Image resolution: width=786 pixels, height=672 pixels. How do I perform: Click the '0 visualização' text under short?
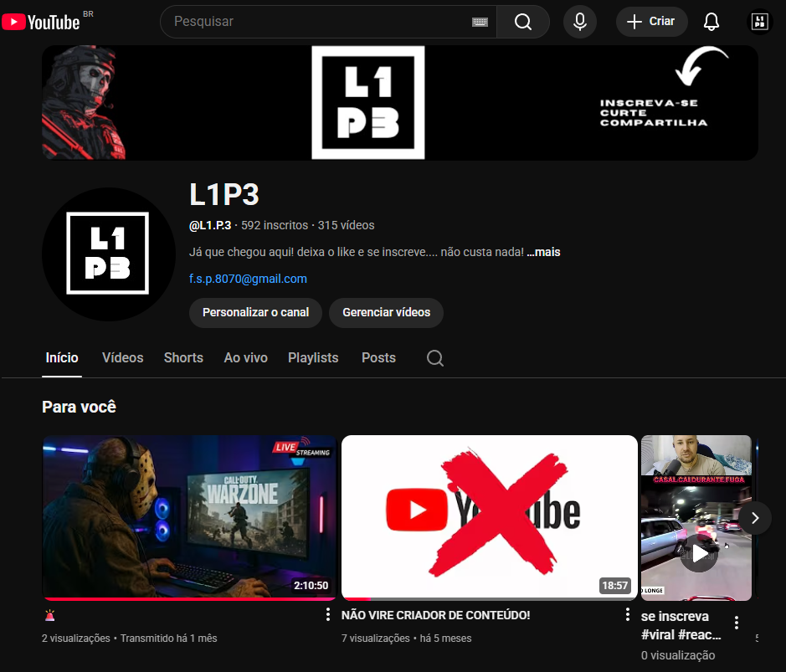tap(678, 655)
